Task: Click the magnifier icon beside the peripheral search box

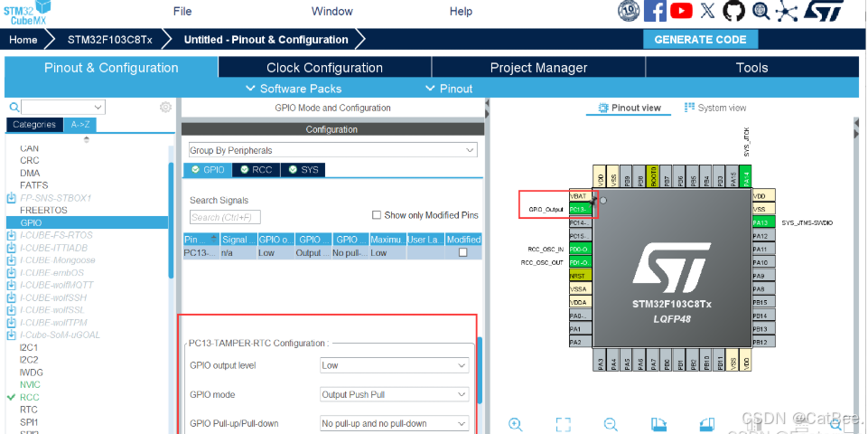Action: point(14,107)
